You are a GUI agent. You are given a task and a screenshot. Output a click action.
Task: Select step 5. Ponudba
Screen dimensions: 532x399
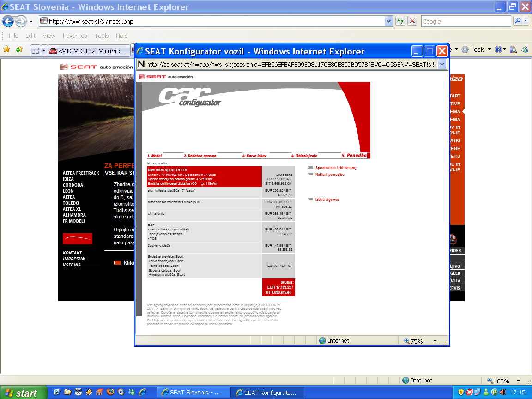coord(354,155)
